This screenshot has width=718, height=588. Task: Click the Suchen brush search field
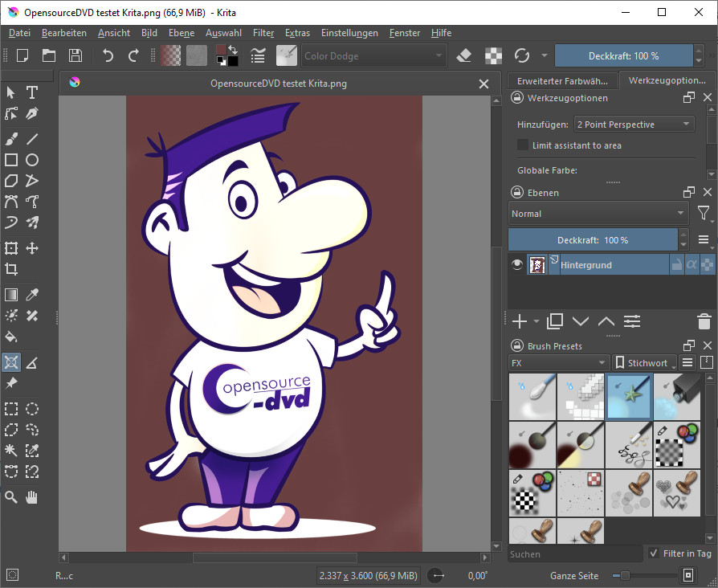click(574, 553)
